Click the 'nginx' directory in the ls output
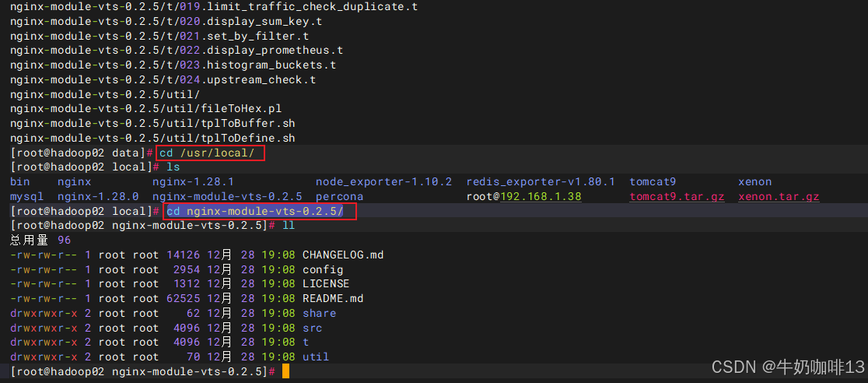 coord(74,182)
